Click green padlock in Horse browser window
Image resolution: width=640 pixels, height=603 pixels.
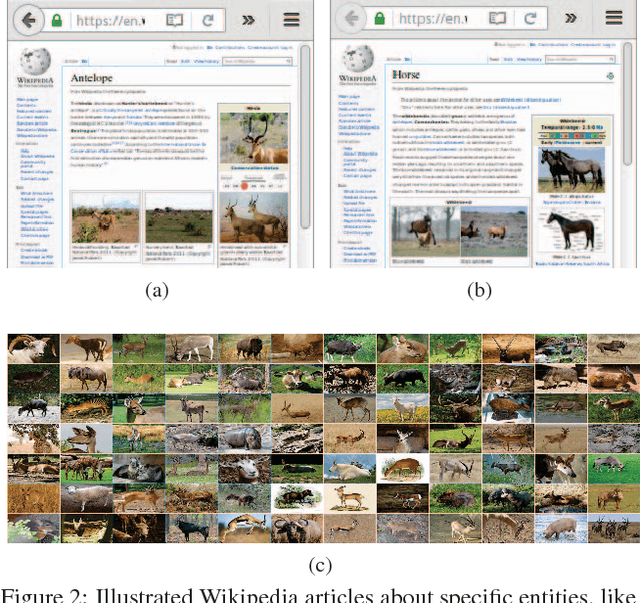click(380, 18)
